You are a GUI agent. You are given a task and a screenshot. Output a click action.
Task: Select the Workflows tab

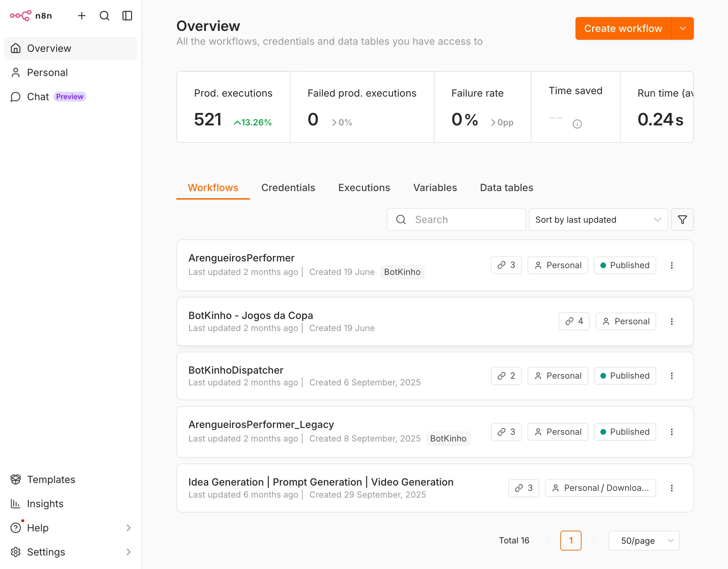click(x=213, y=188)
